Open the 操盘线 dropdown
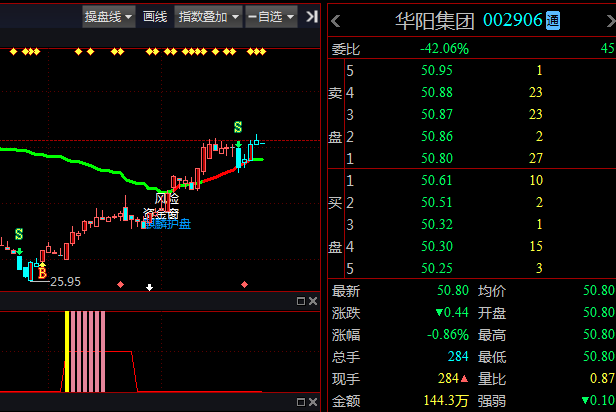 pos(108,16)
